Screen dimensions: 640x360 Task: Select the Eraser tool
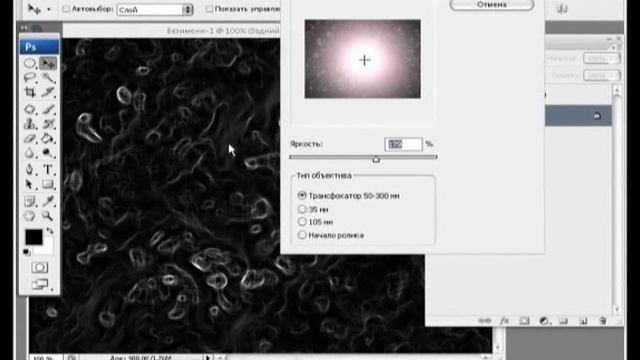tap(30, 138)
